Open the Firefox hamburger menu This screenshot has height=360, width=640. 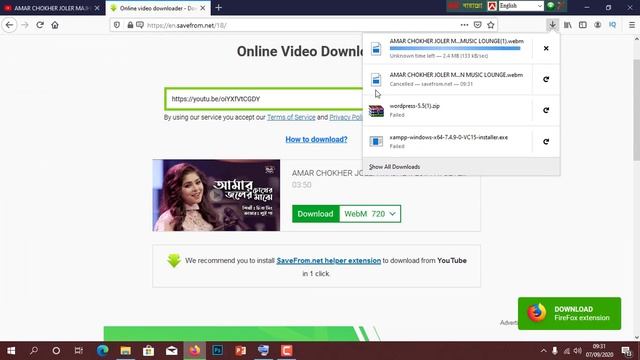tap(631, 25)
